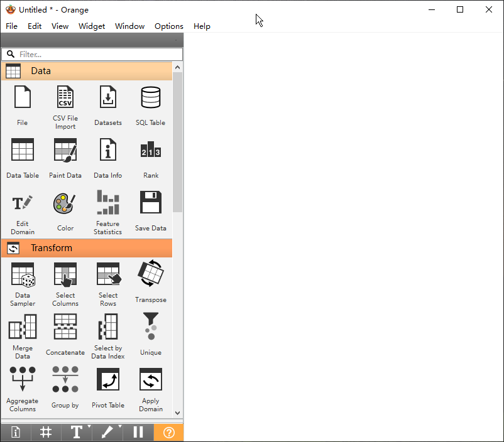This screenshot has height=442, width=504.
Task: Add the Unique widget
Action: pos(150,336)
